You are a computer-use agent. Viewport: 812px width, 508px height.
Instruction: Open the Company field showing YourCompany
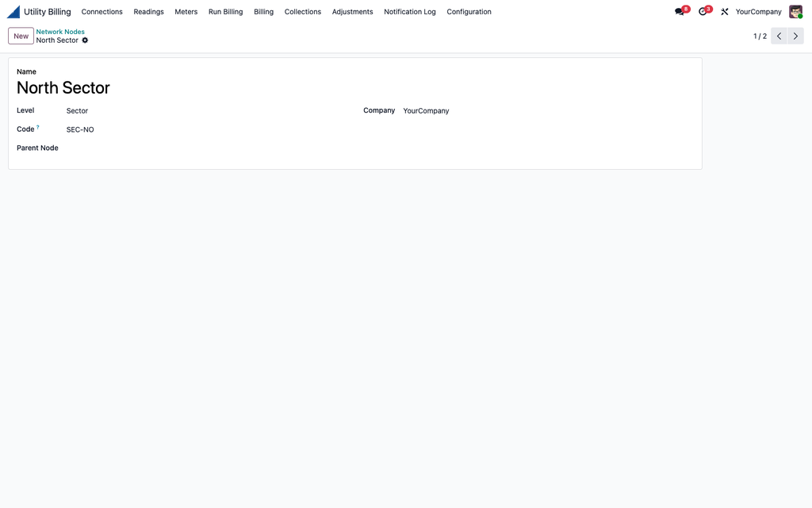[x=548, y=111]
